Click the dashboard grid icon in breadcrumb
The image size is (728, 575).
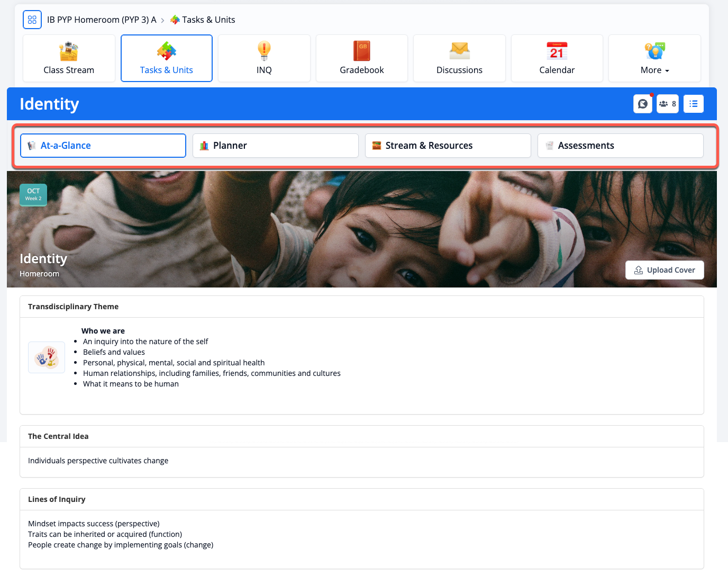pyautogui.click(x=32, y=20)
